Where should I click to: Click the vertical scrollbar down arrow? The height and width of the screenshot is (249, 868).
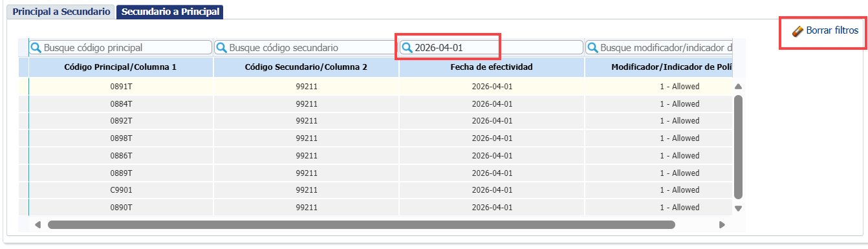click(x=738, y=208)
